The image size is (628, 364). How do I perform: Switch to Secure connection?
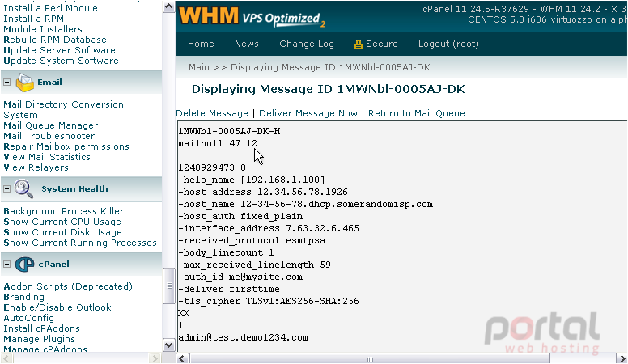(381, 44)
